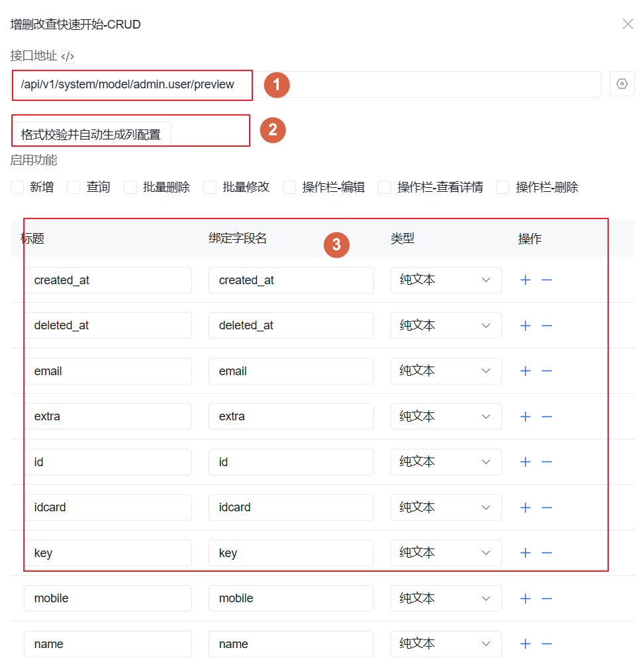Expand the 纯文本 dropdown in id row
The image size is (644, 666).
click(445, 462)
